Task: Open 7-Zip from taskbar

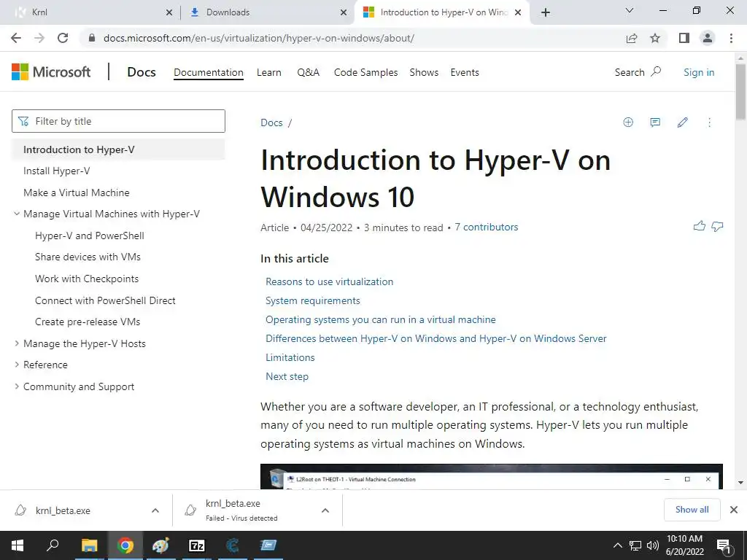Action: (196, 545)
